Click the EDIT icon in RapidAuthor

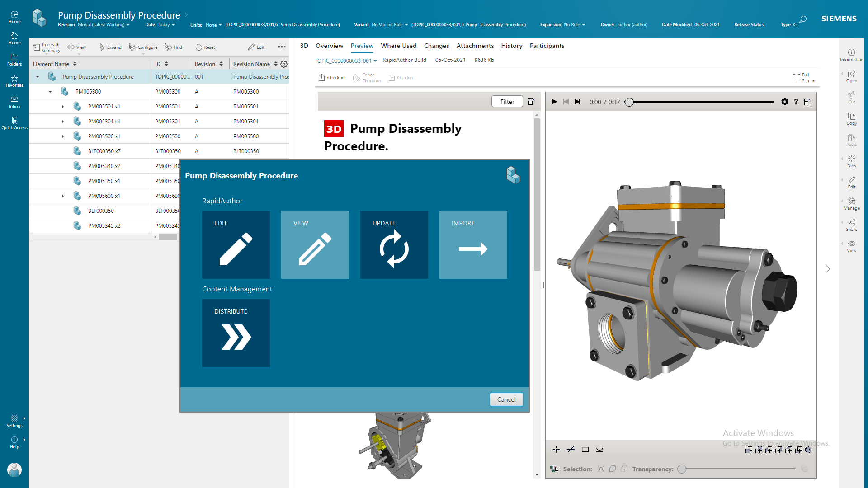point(236,245)
